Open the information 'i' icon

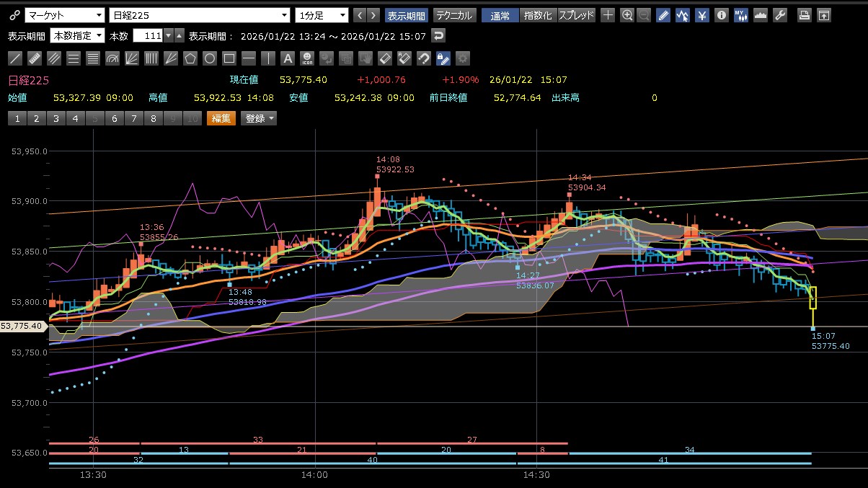[x=721, y=15]
